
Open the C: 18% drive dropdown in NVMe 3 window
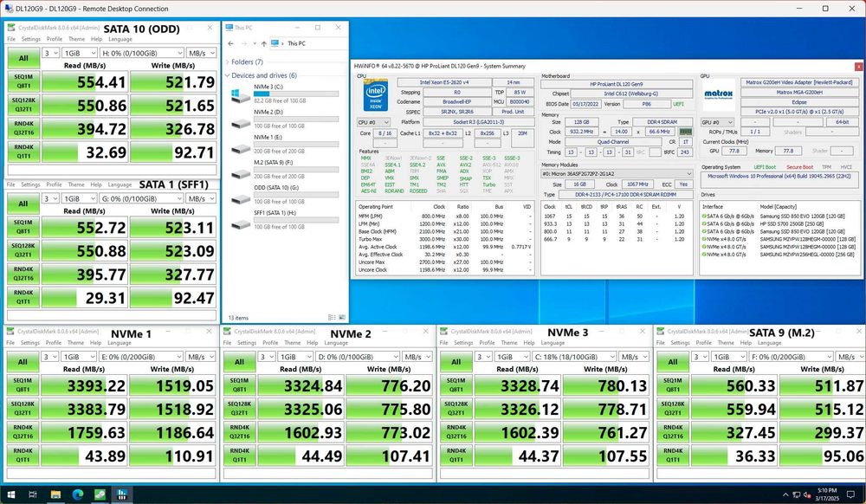point(574,357)
